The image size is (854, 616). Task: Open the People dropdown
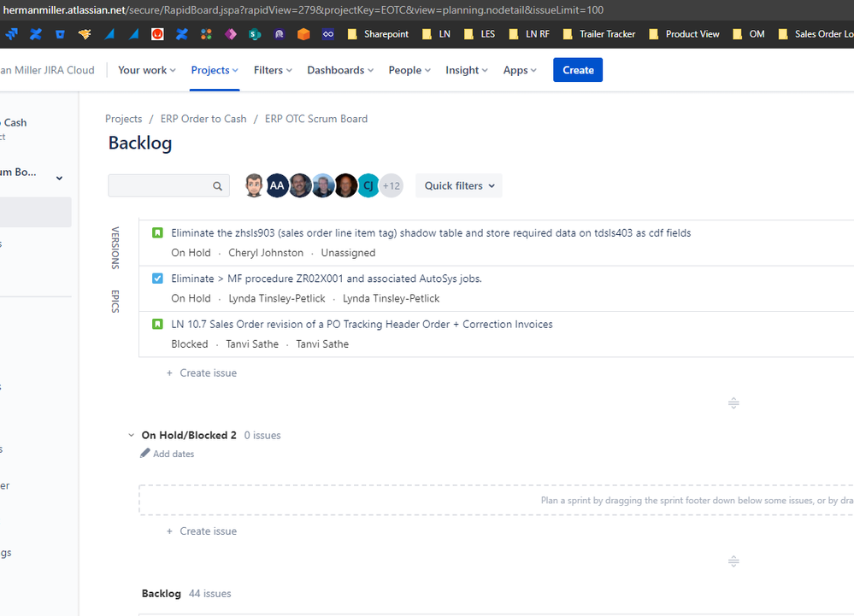coord(409,70)
